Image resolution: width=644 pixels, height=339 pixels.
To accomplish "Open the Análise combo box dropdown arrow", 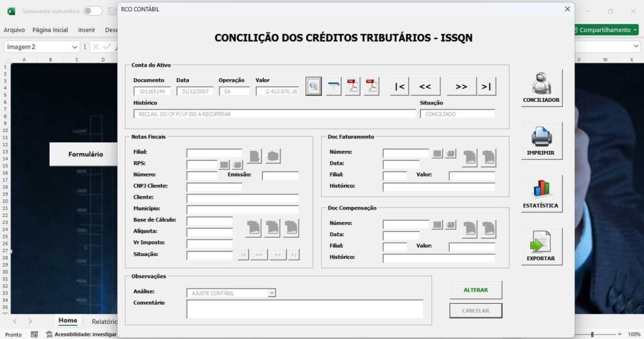I will coord(272,293).
